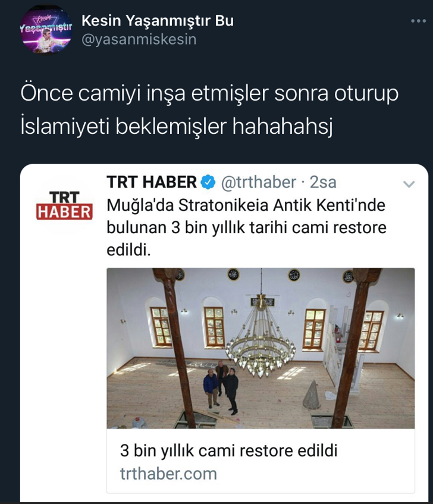This screenshot has width=433, height=504.
Task: Click the Kesin Yaşanmıştır Bu display name
Action: click(x=158, y=21)
